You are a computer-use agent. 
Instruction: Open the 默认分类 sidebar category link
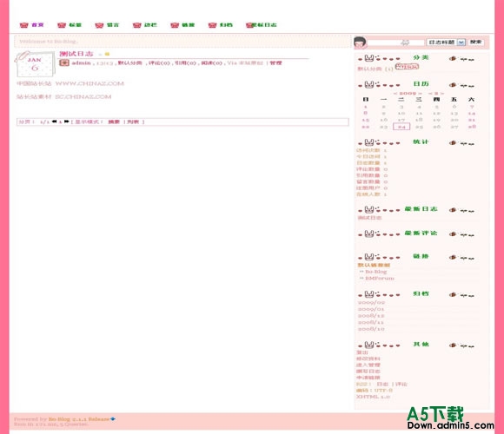(x=369, y=69)
